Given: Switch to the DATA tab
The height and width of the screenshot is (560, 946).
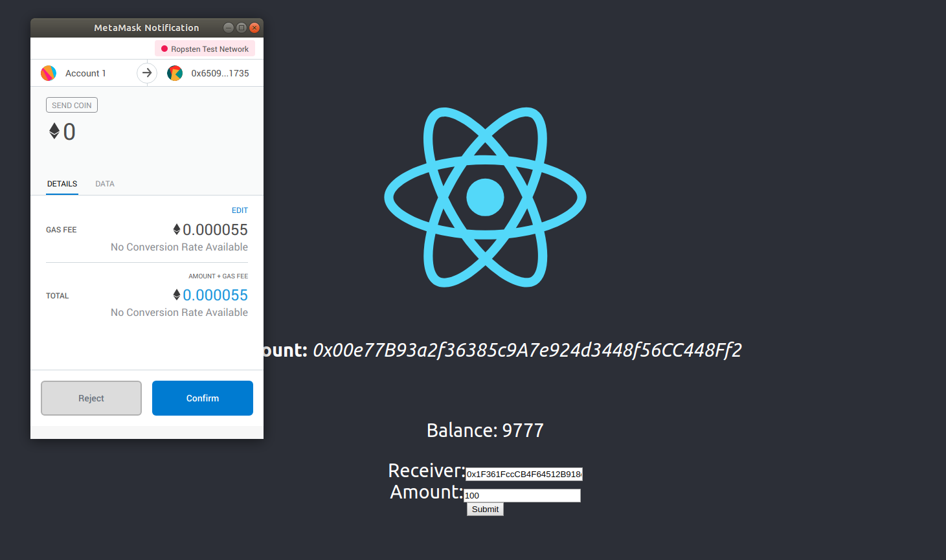Looking at the screenshot, I should (x=105, y=184).
